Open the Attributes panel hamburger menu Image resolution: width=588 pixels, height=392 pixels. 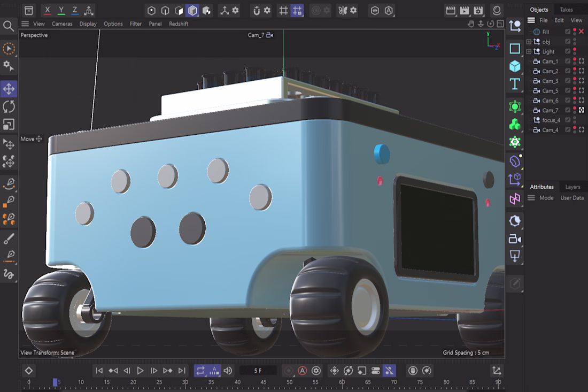pyautogui.click(x=531, y=198)
